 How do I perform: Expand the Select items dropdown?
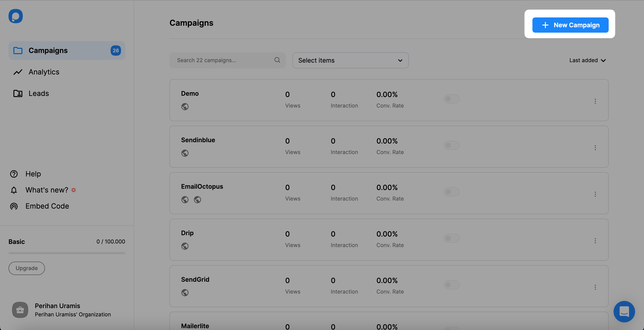(x=350, y=60)
